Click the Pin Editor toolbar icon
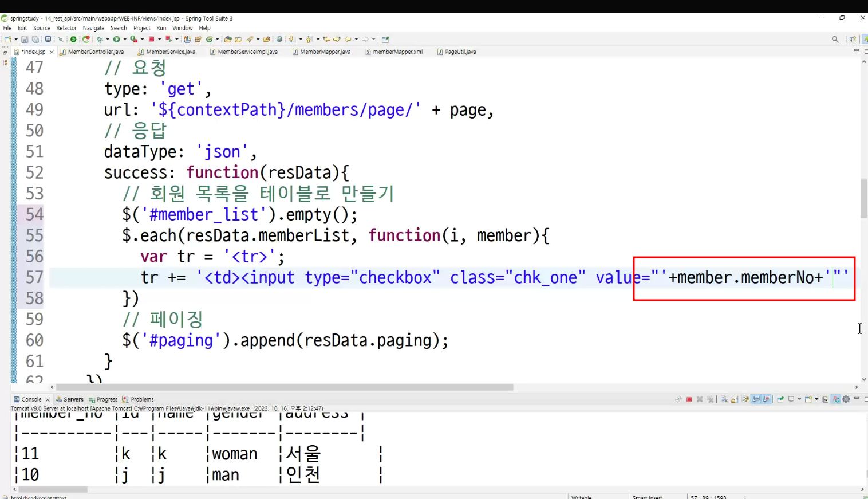 [x=385, y=40]
